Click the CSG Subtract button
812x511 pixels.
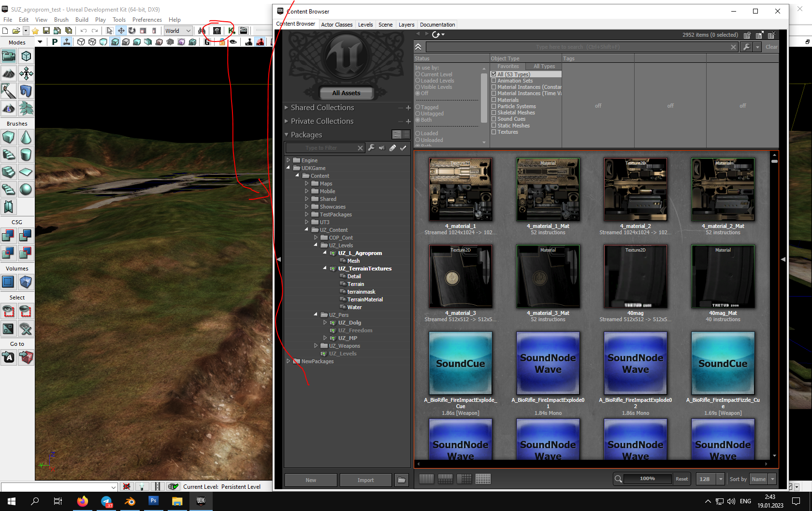point(26,236)
